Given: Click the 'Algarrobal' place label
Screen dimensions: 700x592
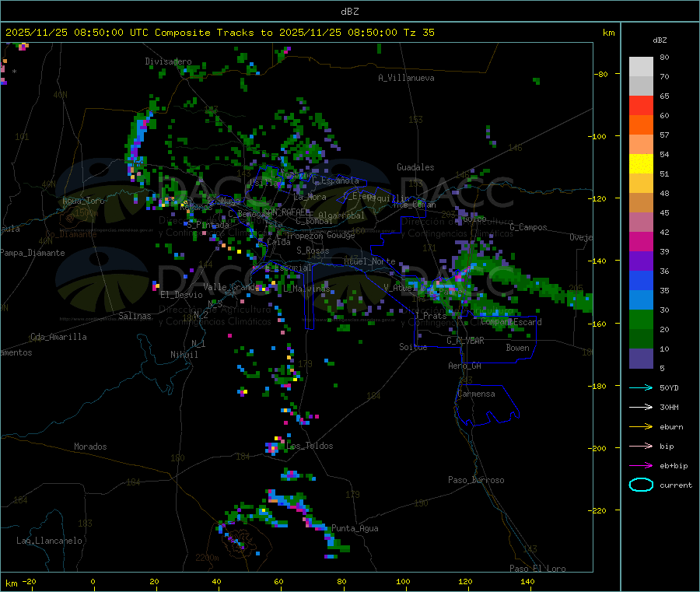Looking at the screenshot, I should (341, 215).
